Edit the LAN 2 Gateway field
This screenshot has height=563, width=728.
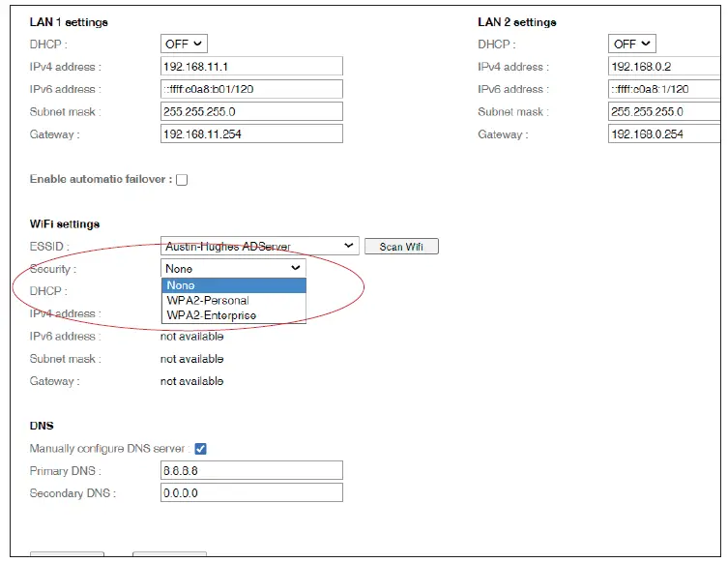click(x=665, y=134)
